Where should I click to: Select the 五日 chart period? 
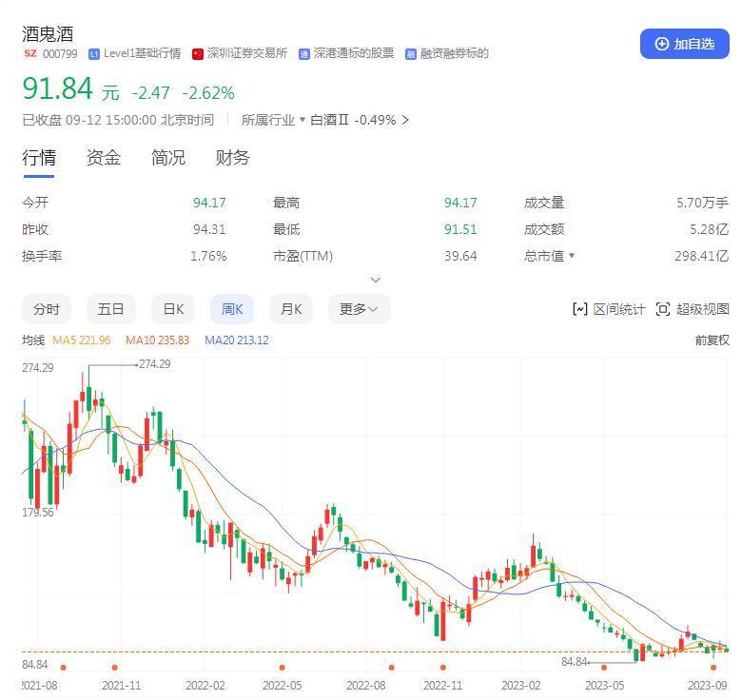110,309
